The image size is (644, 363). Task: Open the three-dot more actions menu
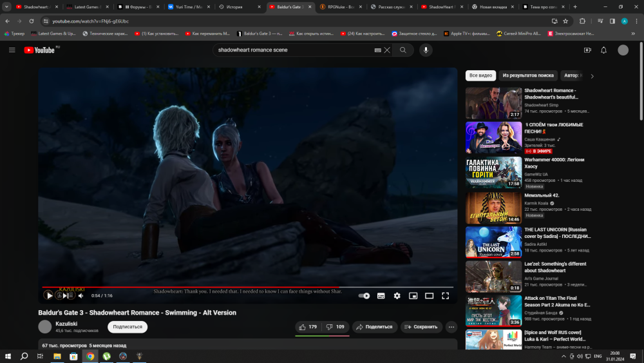tap(451, 327)
